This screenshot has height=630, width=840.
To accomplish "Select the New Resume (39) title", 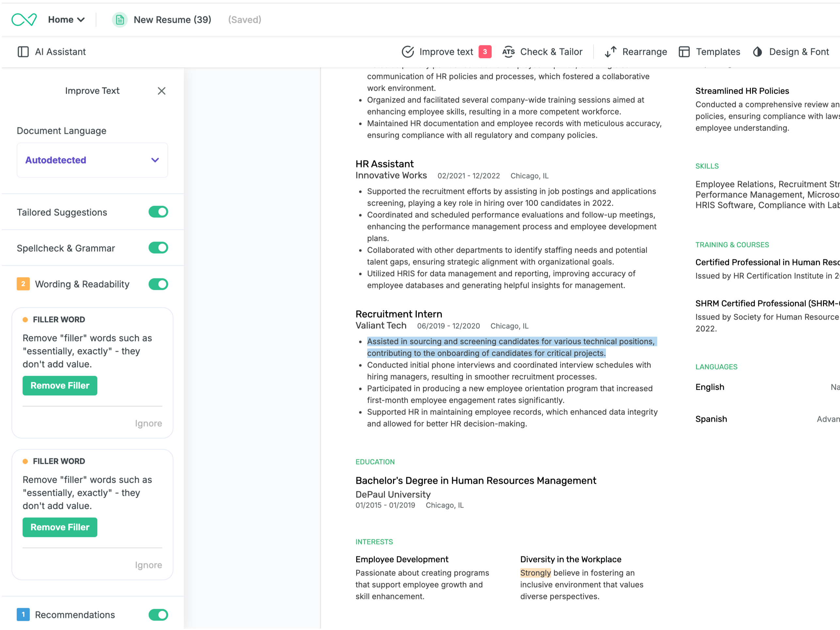I will pos(172,20).
